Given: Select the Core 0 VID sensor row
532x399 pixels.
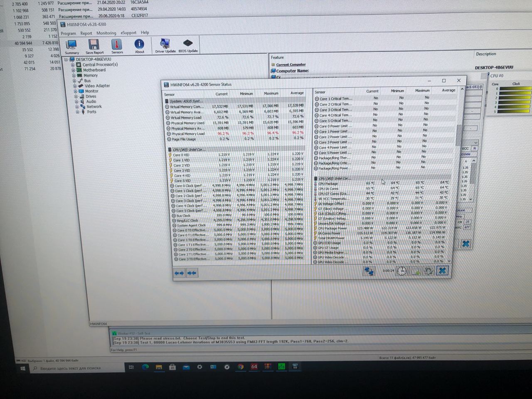Looking at the screenshot, I should [236, 155].
